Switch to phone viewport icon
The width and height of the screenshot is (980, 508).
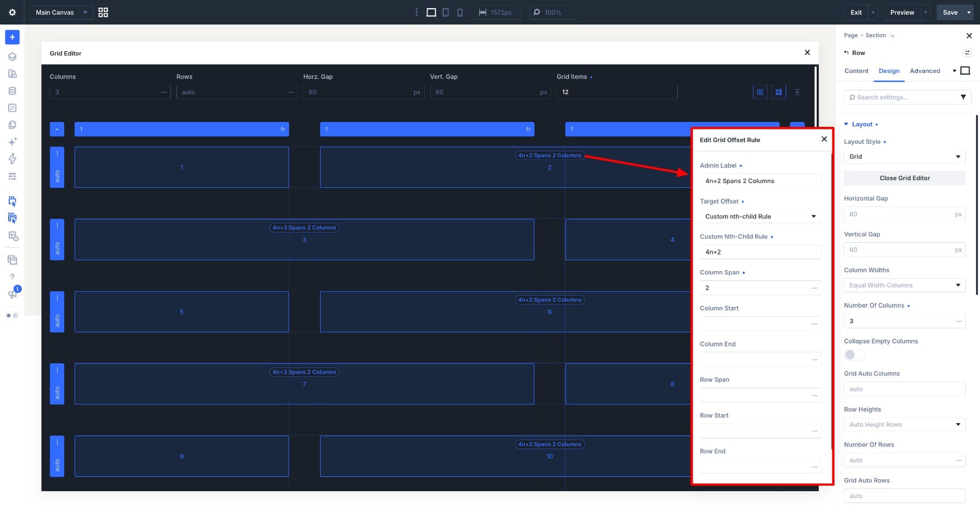(x=460, y=12)
